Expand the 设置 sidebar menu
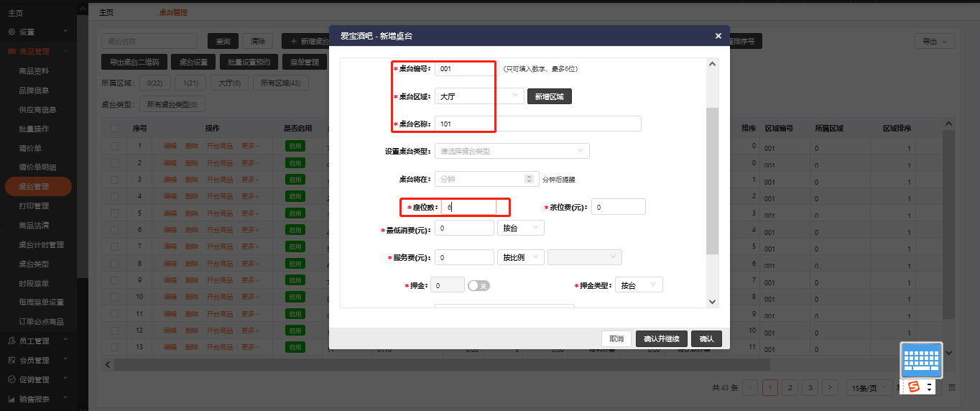980x411 pixels. pyautogui.click(x=37, y=32)
